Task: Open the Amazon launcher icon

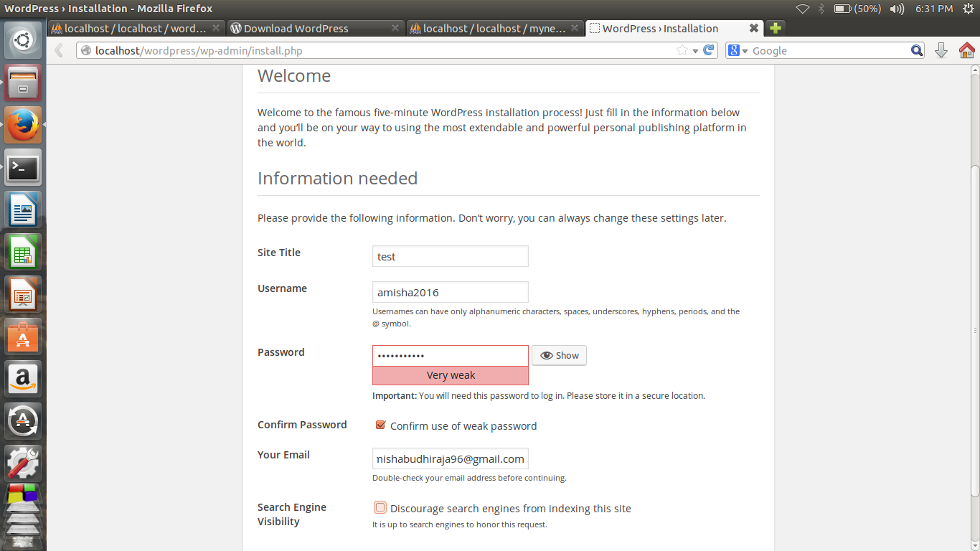Action: [24, 379]
